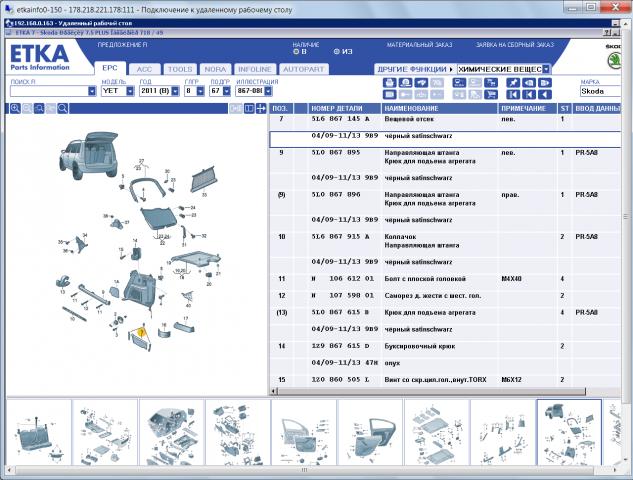This screenshot has height=480, width=633.
Task: Click the print icon in the toolbar
Action: point(389,83)
